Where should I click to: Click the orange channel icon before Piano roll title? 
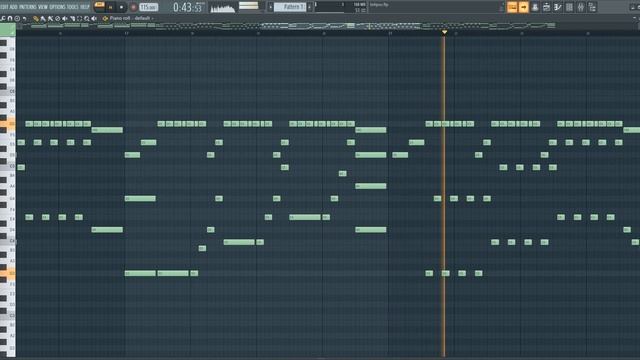point(105,18)
